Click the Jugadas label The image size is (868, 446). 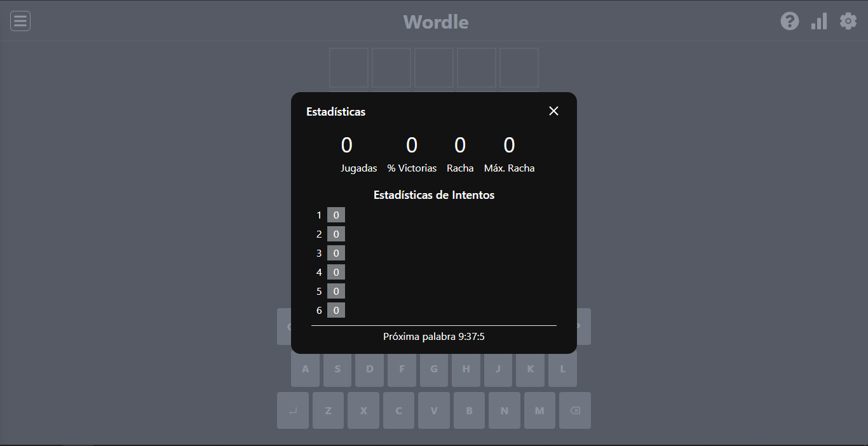click(359, 168)
